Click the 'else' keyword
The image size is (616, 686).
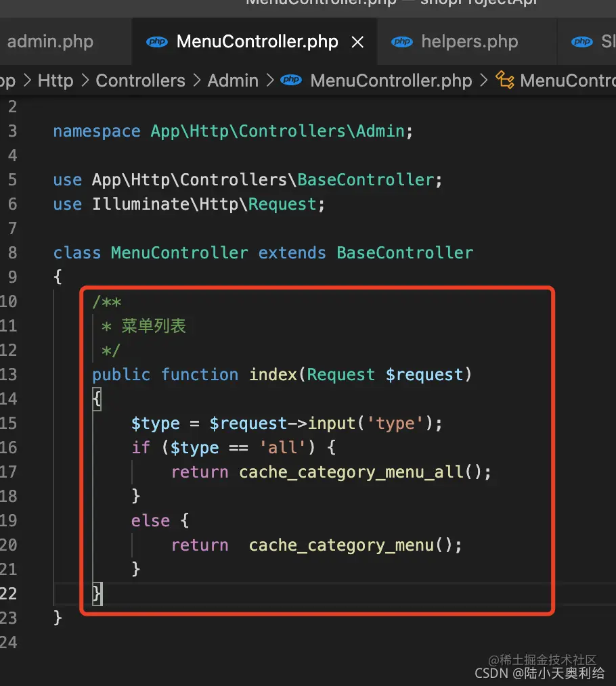[150, 521]
